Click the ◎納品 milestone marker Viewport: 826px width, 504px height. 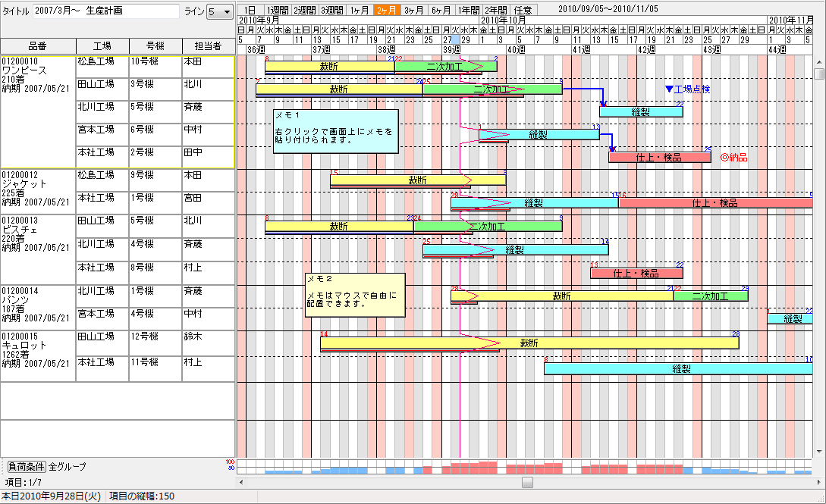point(733,158)
